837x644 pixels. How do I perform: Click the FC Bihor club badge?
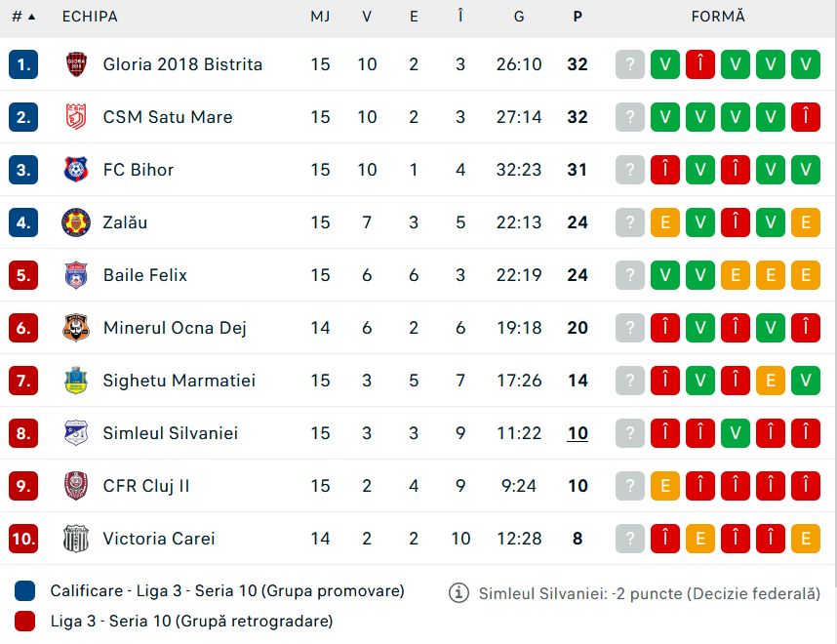[75, 170]
